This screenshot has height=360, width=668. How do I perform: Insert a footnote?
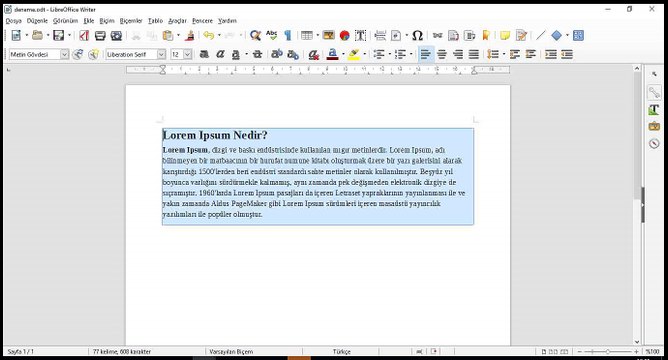(454, 35)
